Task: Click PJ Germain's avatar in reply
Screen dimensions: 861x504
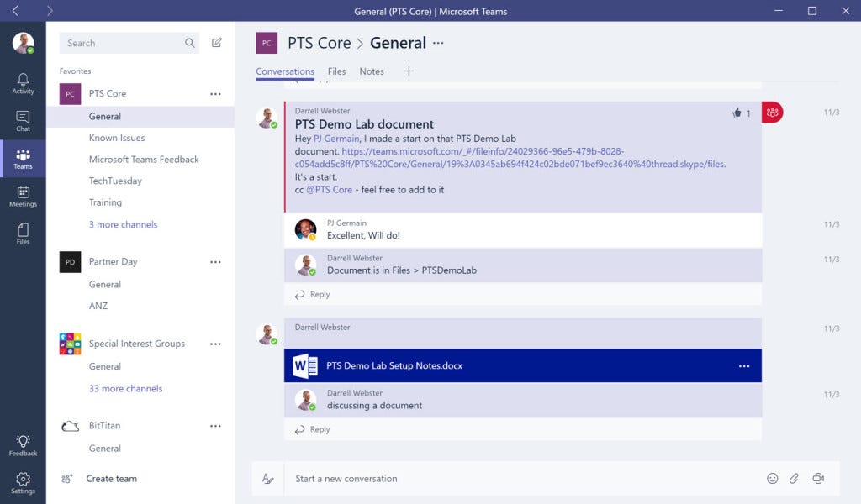Action: click(305, 230)
